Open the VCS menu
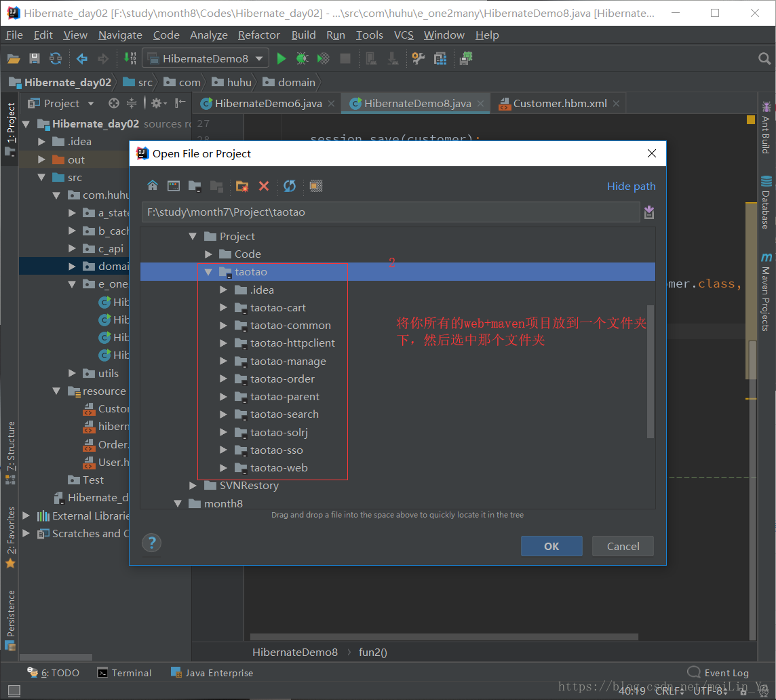The width and height of the screenshot is (776, 700). (x=404, y=35)
